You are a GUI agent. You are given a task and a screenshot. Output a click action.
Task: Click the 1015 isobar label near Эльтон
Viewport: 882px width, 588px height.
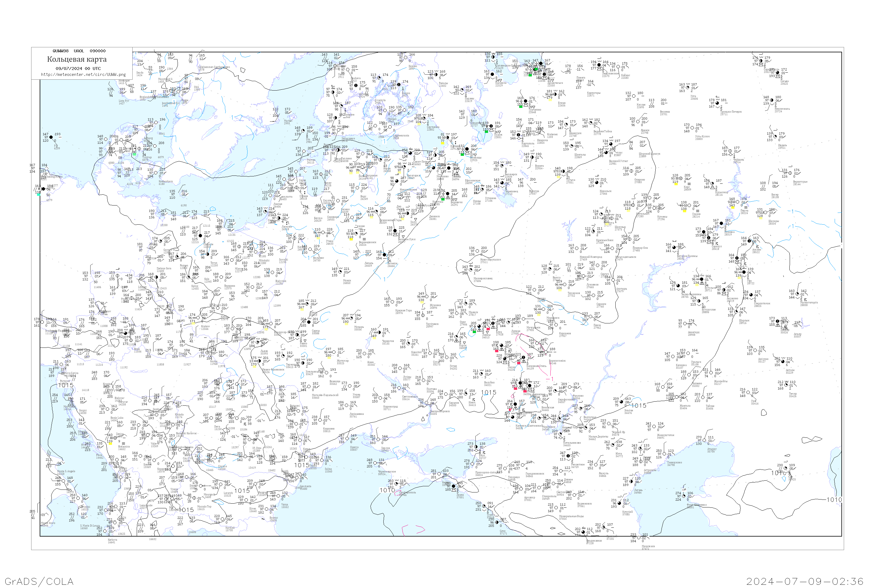point(639,406)
